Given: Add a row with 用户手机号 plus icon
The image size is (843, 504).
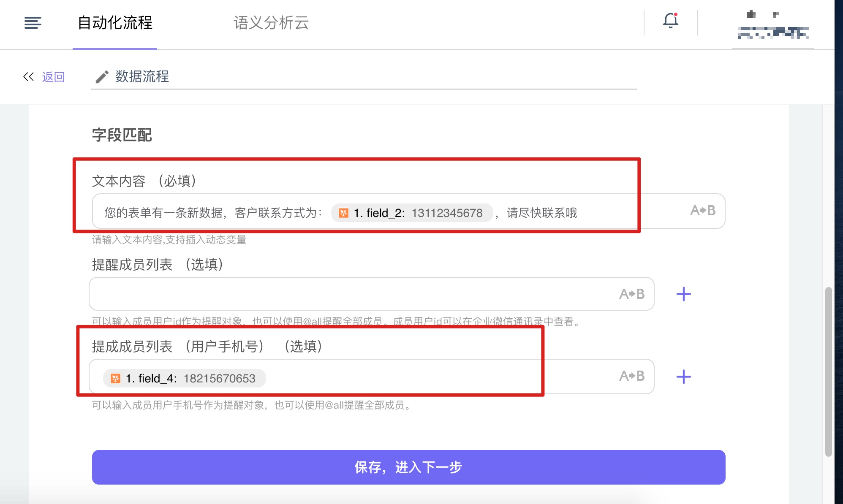Looking at the screenshot, I should click(684, 377).
